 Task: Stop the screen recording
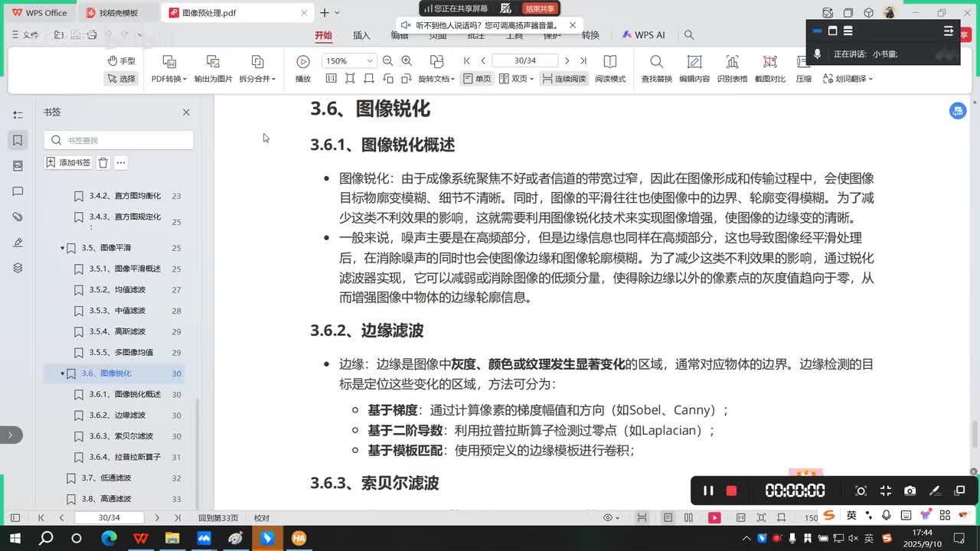pos(731,491)
